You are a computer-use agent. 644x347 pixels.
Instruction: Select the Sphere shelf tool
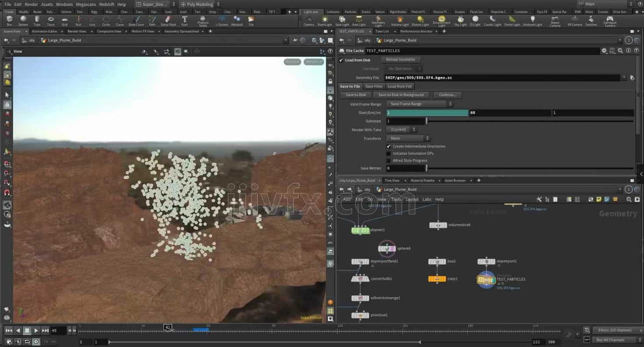click(23, 20)
